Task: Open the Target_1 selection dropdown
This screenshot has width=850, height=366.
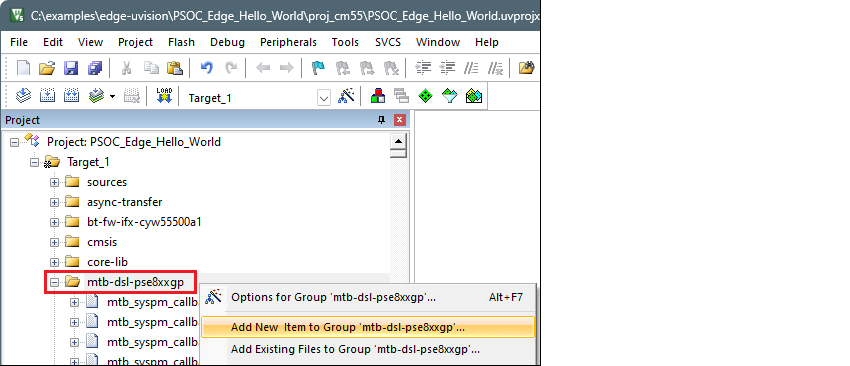Action: coord(324,98)
